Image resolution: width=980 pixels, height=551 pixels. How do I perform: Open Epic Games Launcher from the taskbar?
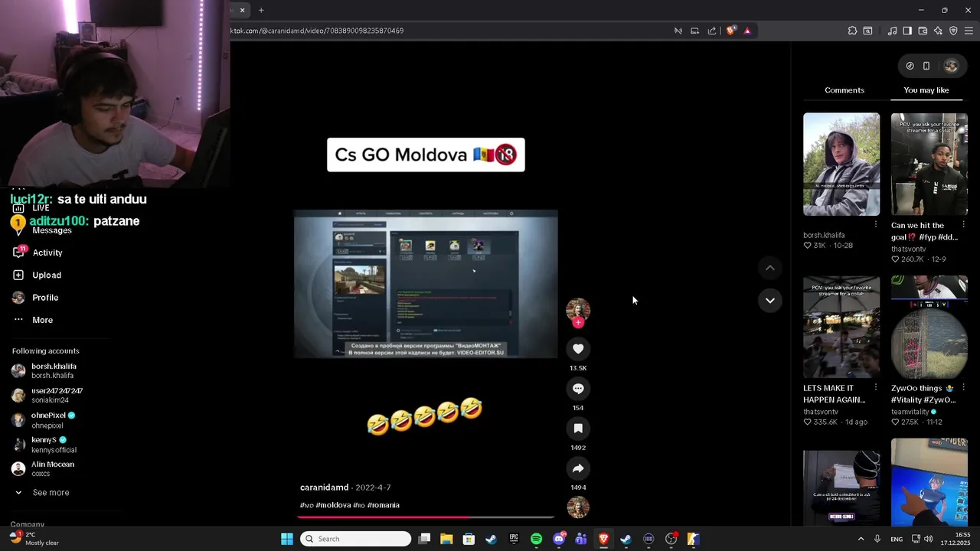(514, 539)
